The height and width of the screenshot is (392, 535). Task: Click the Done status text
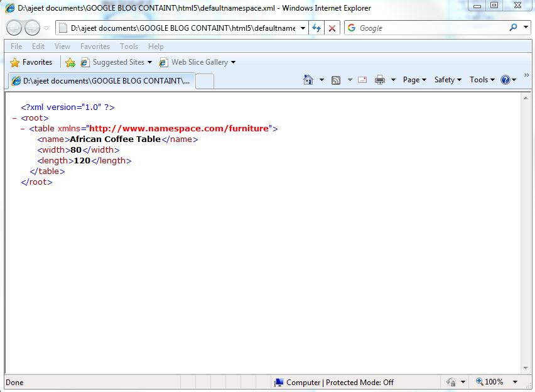point(14,383)
